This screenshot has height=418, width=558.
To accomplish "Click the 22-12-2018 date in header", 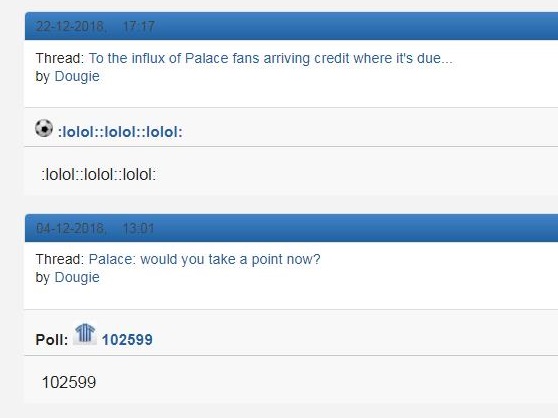I will click(x=70, y=26).
